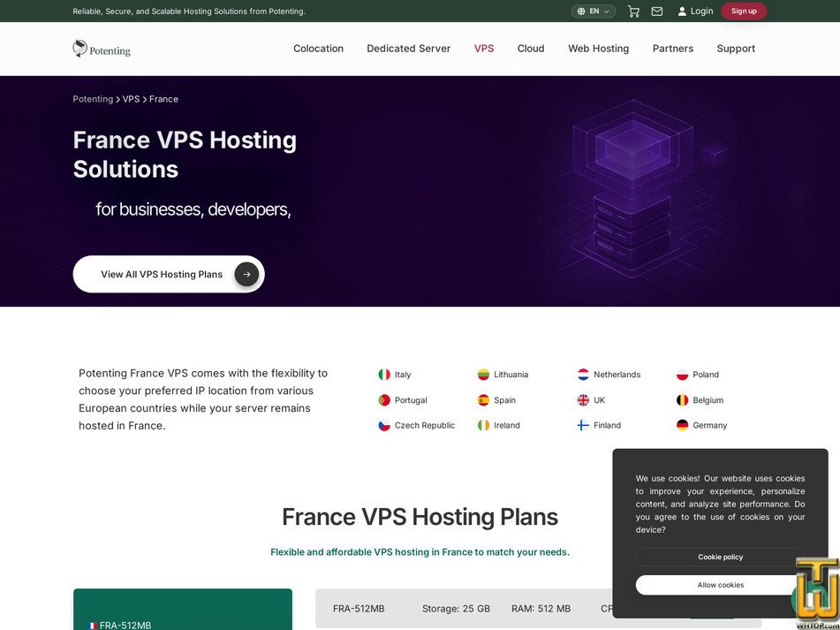The height and width of the screenshot is (630, 840).
Task: Click the Spain country label
Action: 504,400
